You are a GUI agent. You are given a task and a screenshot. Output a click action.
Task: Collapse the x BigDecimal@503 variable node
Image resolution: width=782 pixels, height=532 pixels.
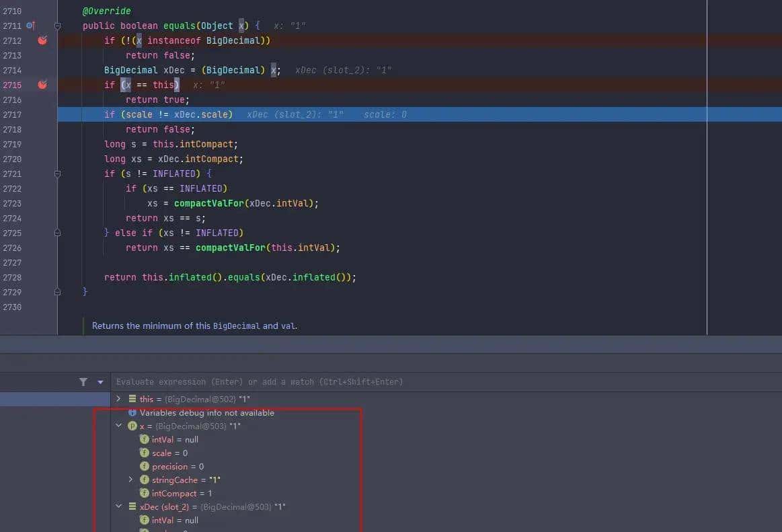point(119,426)
